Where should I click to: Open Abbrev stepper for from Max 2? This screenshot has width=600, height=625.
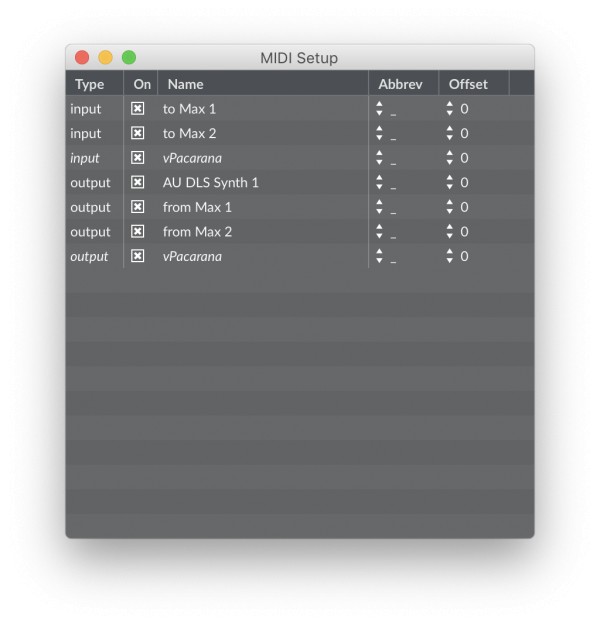point(379,231)
